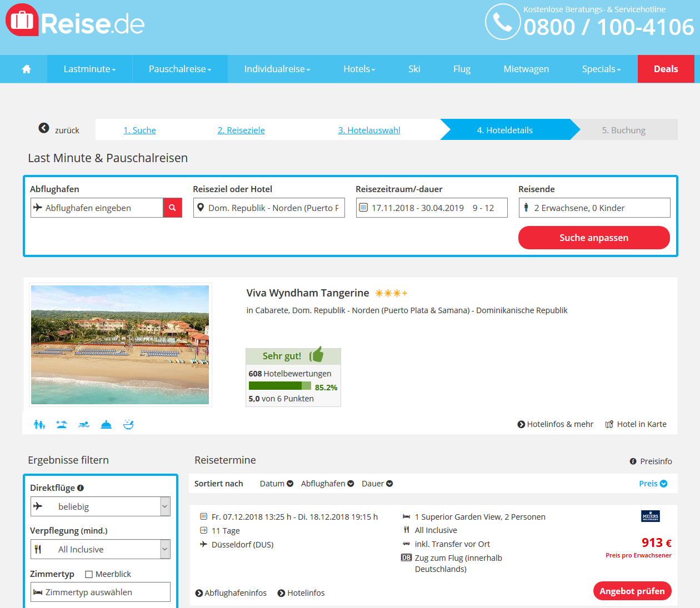Open Hotelinfos & mehr link
700x608 pixels.
[556, 424]
